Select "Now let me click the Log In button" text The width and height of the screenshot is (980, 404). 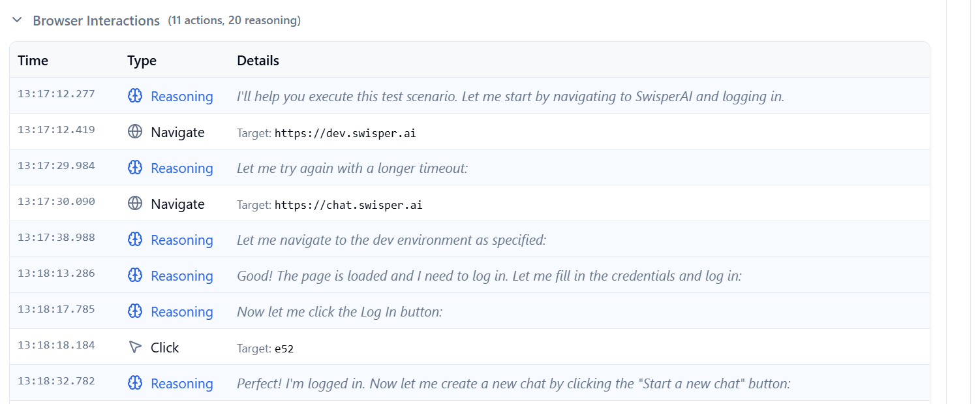coord(339,311)
